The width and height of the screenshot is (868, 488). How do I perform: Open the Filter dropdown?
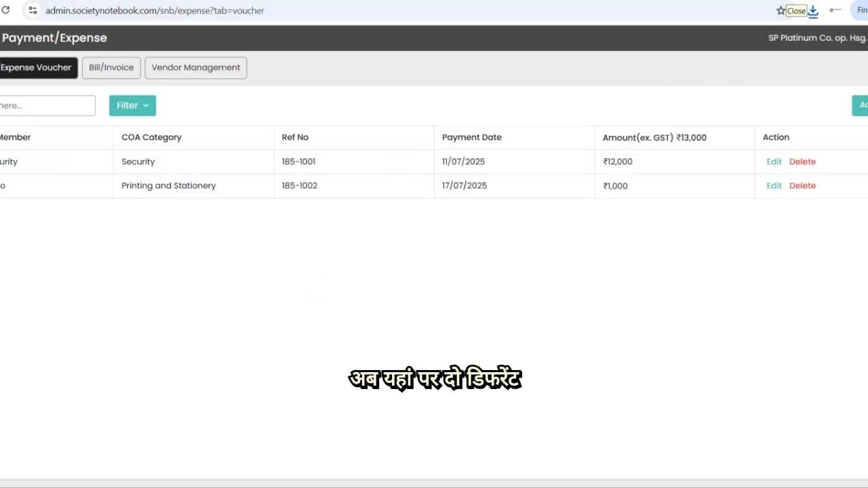pyautogui.click(x=132, y=105)
